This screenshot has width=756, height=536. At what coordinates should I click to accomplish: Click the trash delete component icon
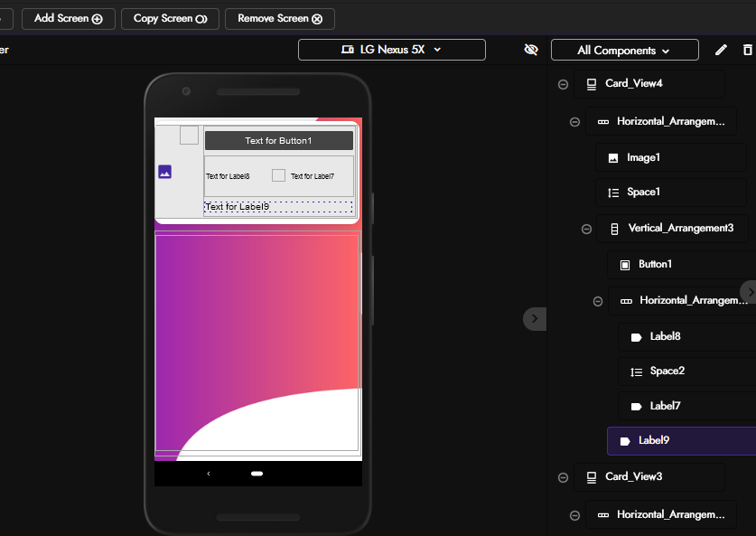pyautogui.click(x=747, y=50)
